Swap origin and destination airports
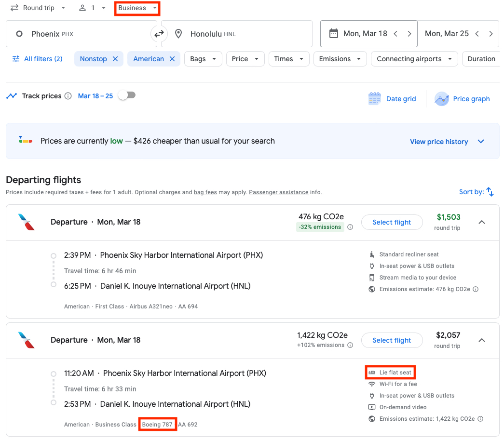 (x=159, y=34)
